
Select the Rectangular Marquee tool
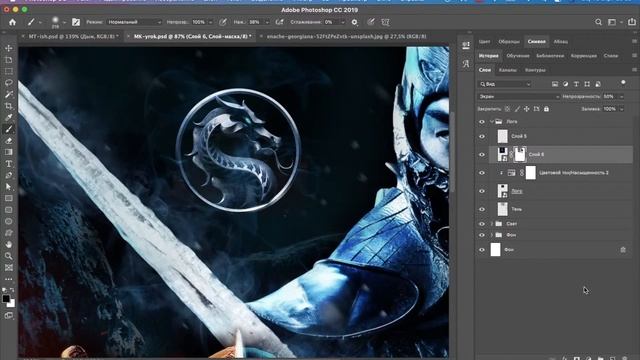coord(9,71)
